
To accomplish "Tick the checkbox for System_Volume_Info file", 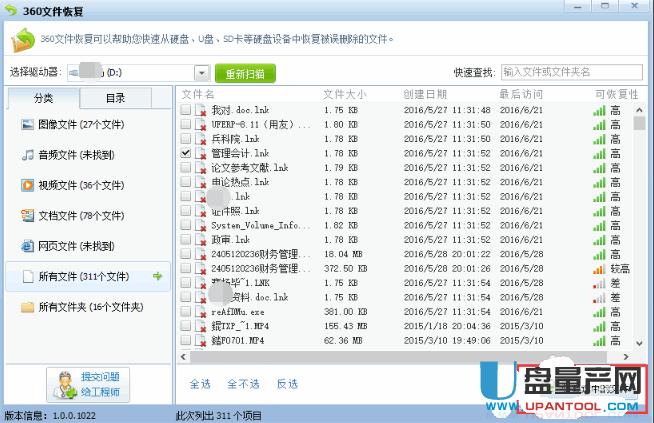I will point(186,226).
